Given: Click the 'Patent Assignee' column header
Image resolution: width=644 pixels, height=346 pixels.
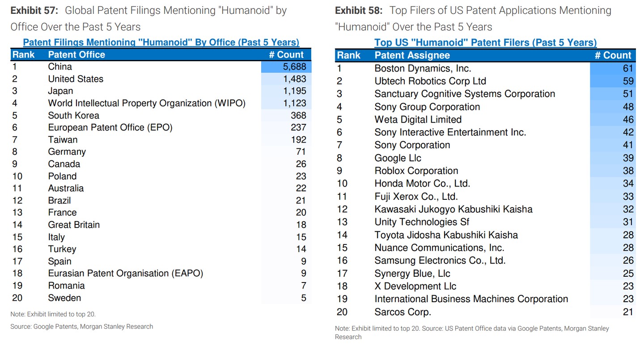Looking at the screenshot, I should pos(412,55).
